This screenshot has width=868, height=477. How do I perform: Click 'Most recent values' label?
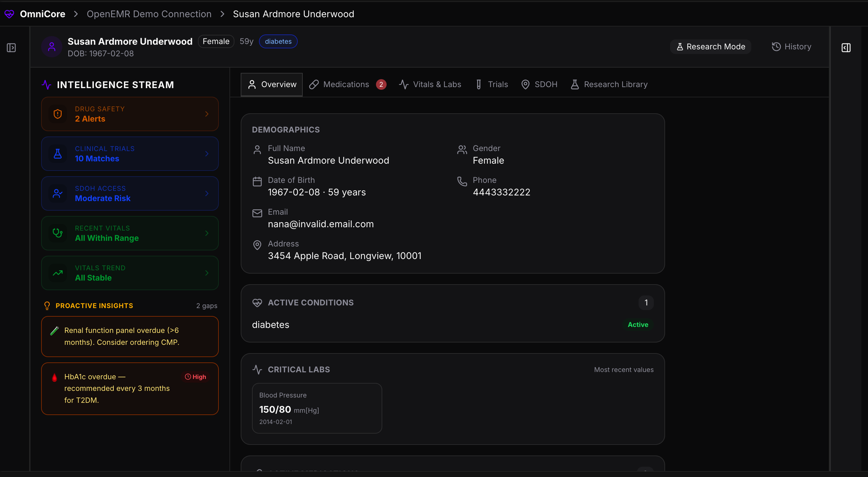624,370
